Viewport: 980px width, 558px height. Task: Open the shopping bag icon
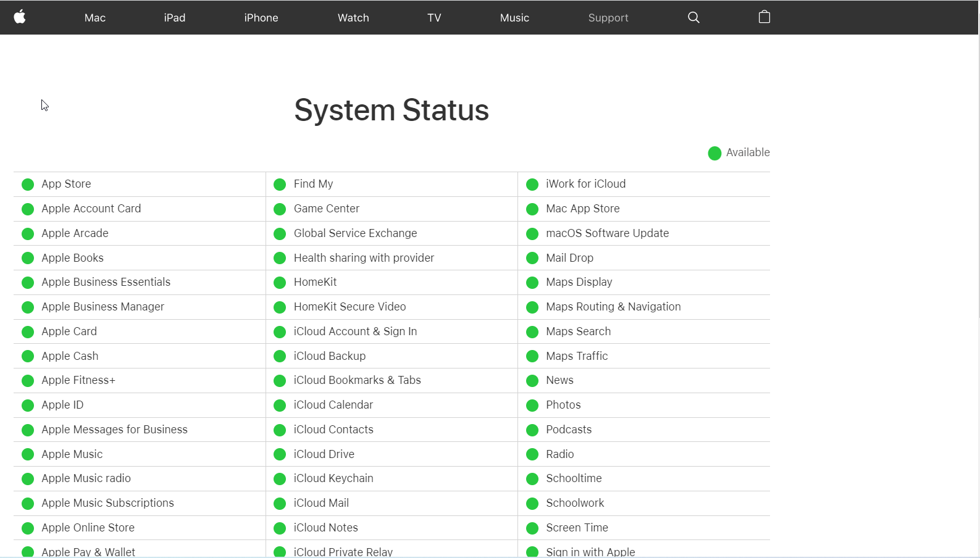click(x=764, y=17)
